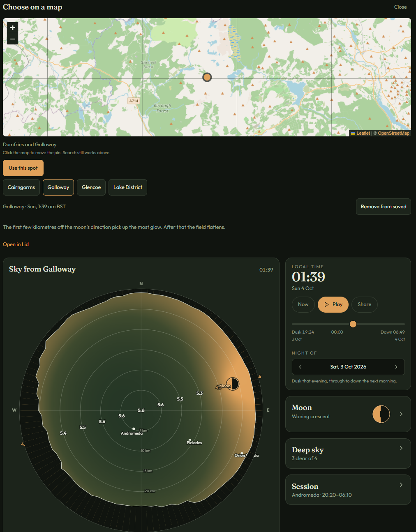Click the Waning crescent text
Viewport: 416px width, 532px height.
(311, 417)
